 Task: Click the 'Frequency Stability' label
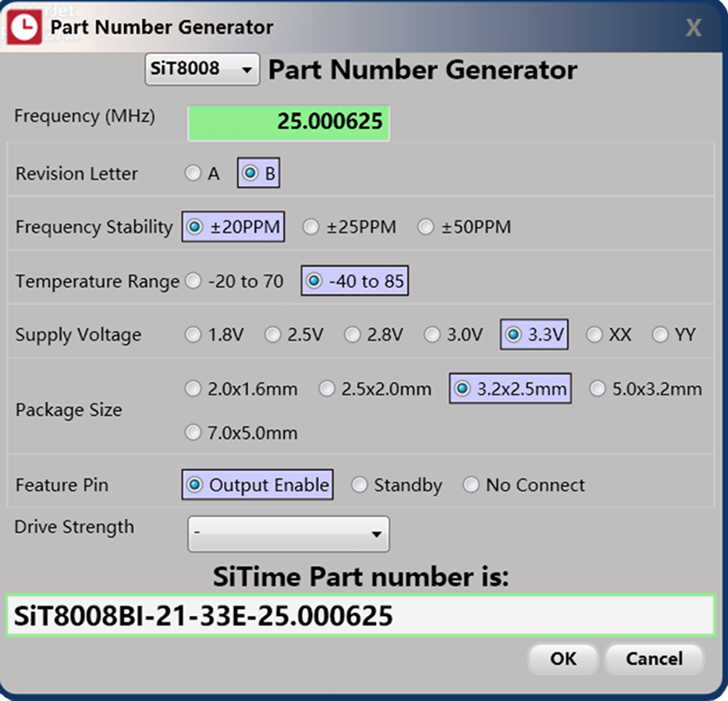pos(94,227)
